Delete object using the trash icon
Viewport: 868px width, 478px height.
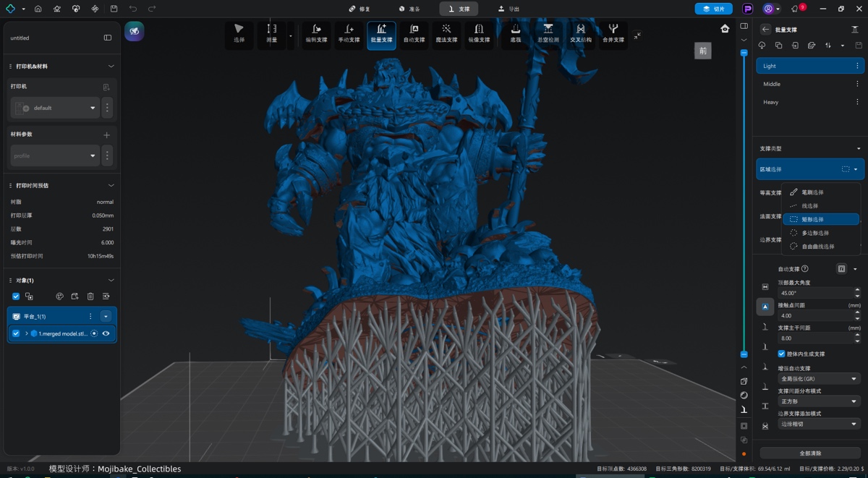90,296
